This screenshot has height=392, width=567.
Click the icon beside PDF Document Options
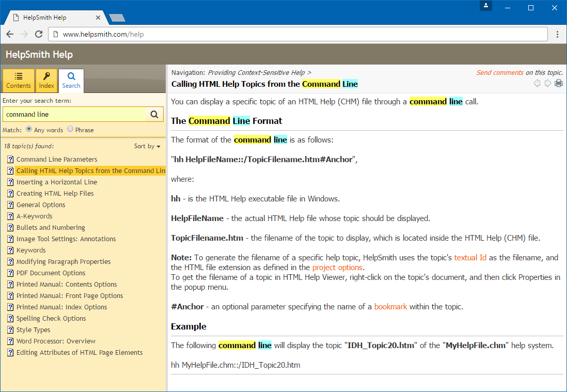click(x=10, y=273)
